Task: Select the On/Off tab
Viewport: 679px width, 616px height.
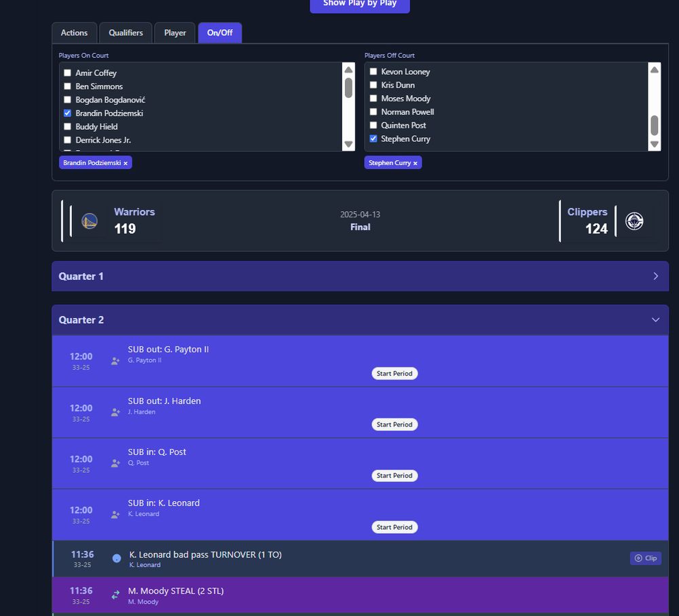Action: tap(220, 33)
